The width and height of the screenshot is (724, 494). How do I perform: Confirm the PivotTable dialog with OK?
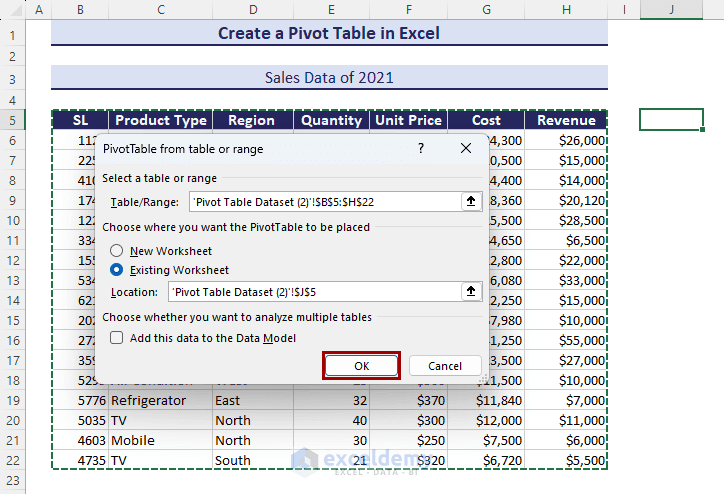click(362, 366)
